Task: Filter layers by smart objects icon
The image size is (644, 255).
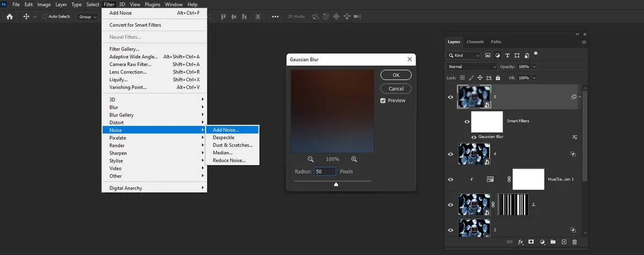Action: (527, 55)
